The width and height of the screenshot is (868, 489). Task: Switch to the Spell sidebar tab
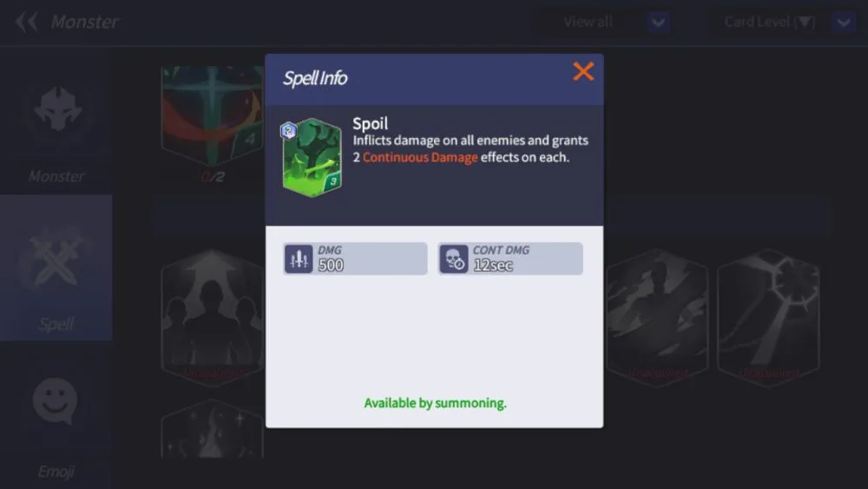pos(56,268)
